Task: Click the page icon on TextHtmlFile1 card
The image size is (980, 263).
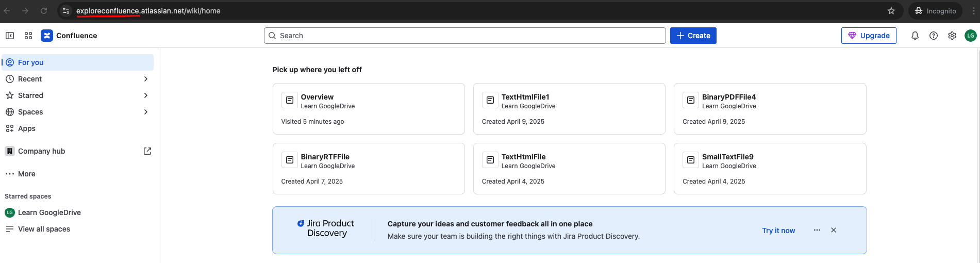Action: 490,100
